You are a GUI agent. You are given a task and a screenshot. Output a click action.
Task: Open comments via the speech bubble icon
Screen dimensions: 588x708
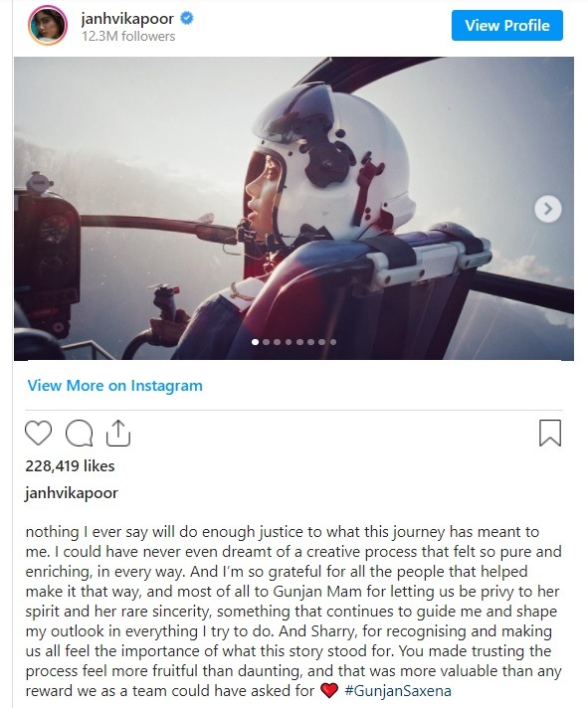click(79, 434)
